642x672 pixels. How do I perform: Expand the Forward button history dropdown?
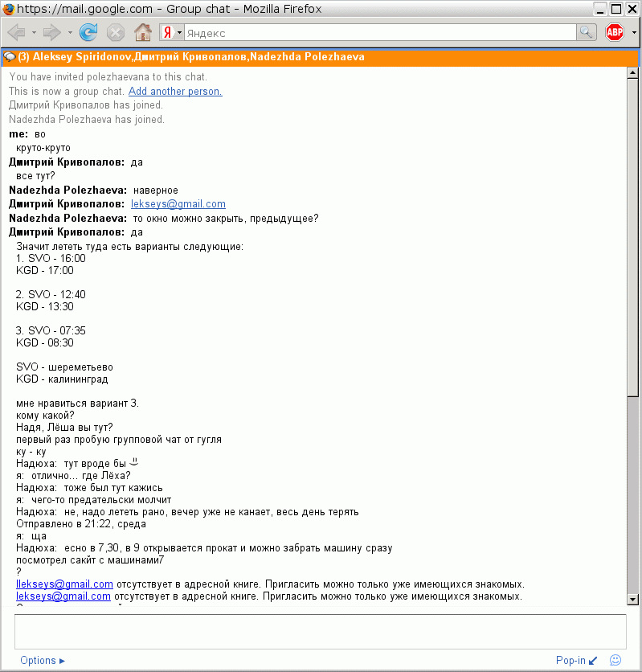[70, 33]
